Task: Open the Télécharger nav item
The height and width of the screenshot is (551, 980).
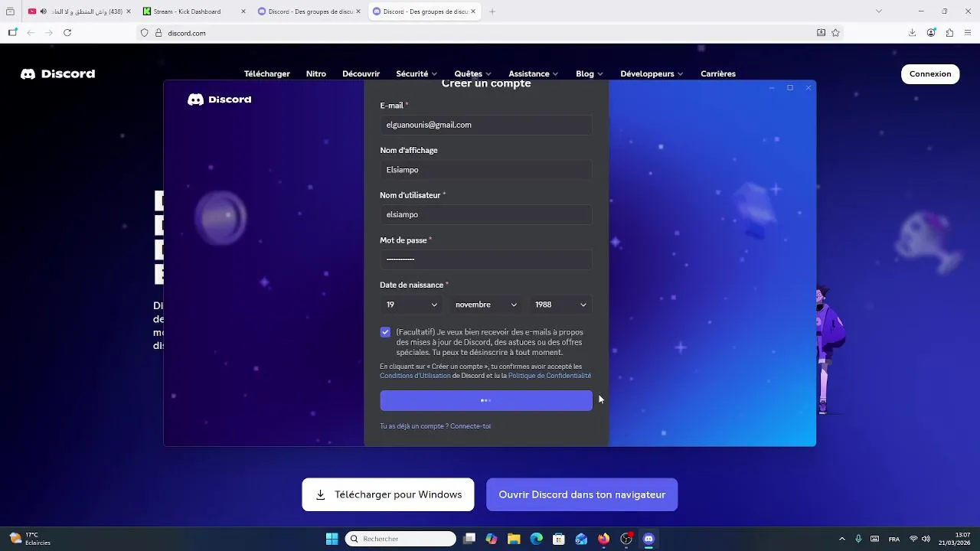Action: pyautogui.click(x=267, y=74)
